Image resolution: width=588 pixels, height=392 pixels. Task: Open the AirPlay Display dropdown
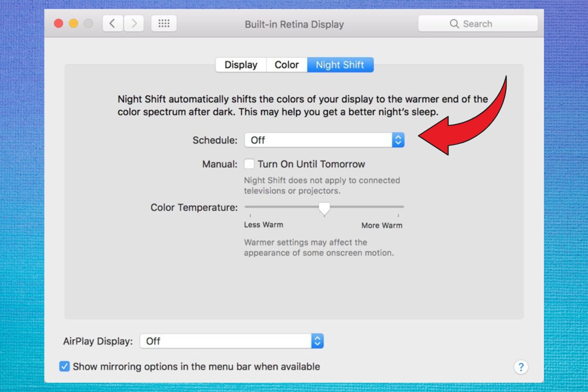tap(232, 341)
